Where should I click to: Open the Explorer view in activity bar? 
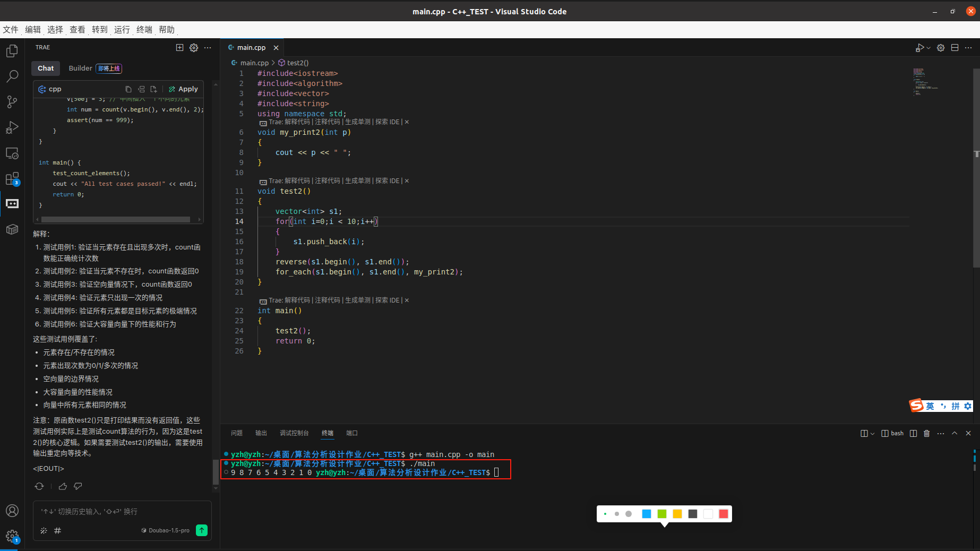(x=12, y=51)
